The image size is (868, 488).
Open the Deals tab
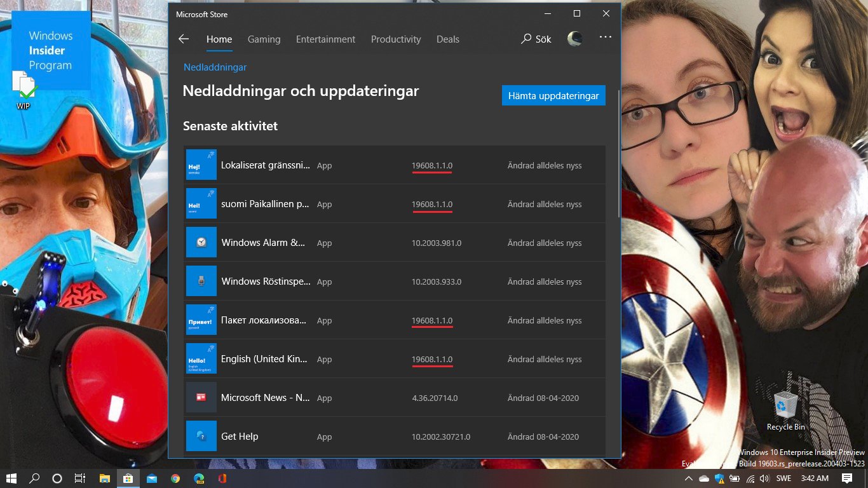[x=448, y=39]
